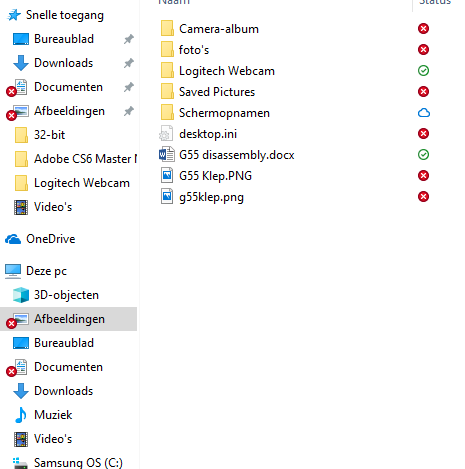465x469 pixels.
Task: Click the red error status of Camera-album
Action: [x=423, y=29]
